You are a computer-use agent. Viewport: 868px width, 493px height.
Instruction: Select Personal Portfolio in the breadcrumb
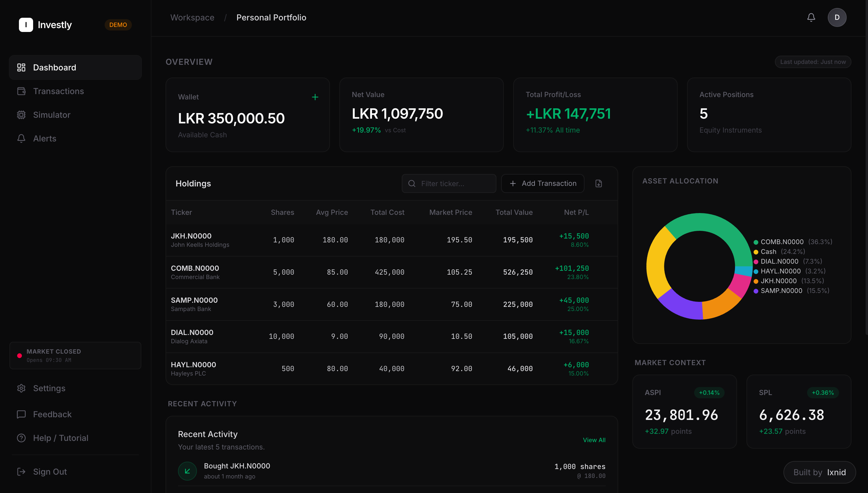point(271,17)
